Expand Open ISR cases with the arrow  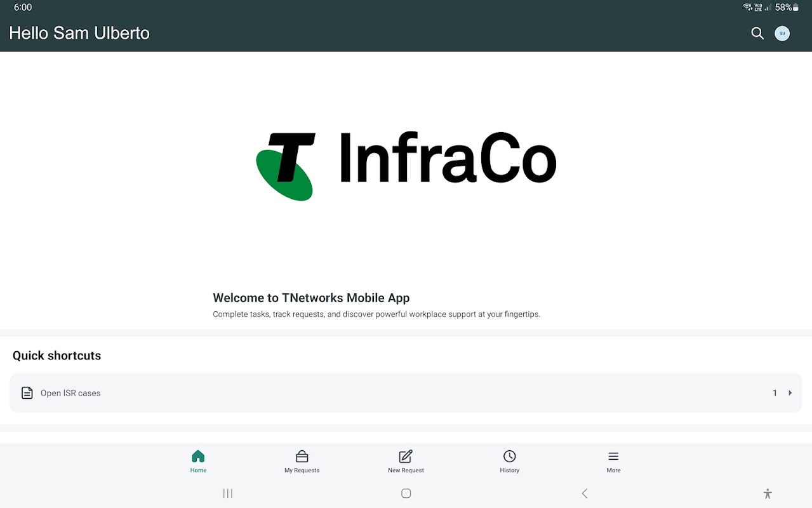pyautogui.click(x=790, y=393)
